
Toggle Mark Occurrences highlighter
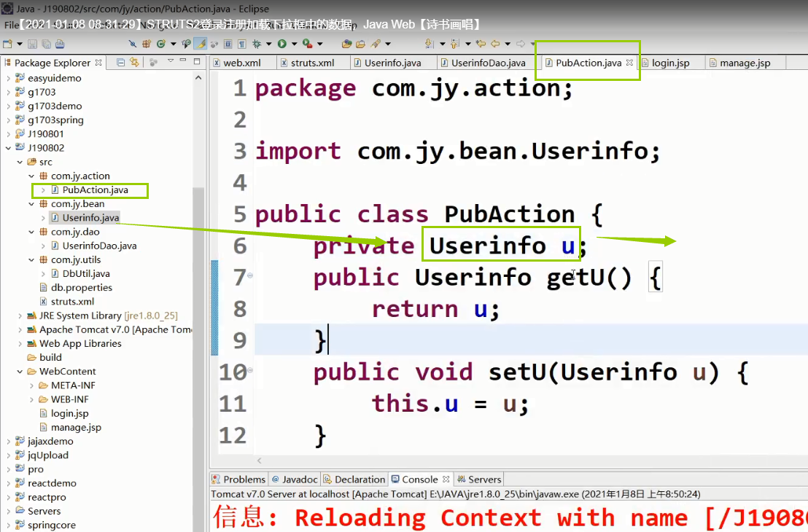pyautogui.click(x=200, y=44)
